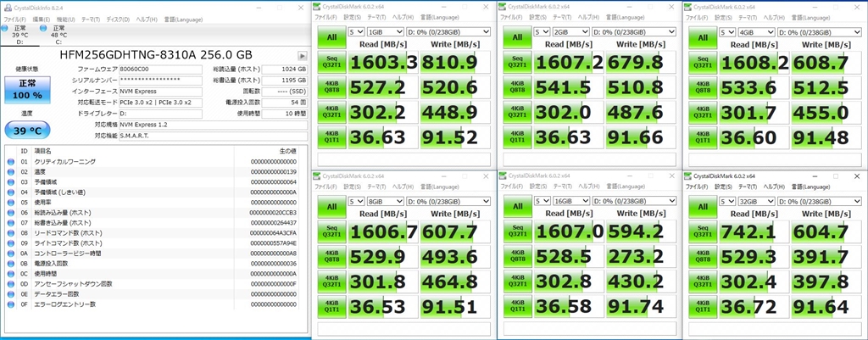Viewport: 868px width, 340px height.
Task: Open the test count dropdown in the 1GiB window
Action: [x=357, y=32]
